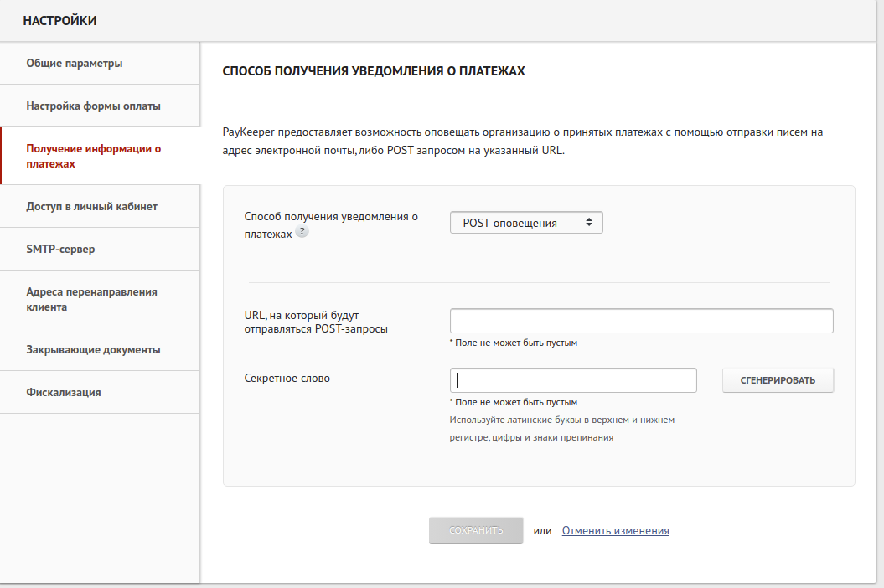This screenshot has height=588, width=884.
Task: Focus the URL for POST requests field
Action: click(641, 322)
